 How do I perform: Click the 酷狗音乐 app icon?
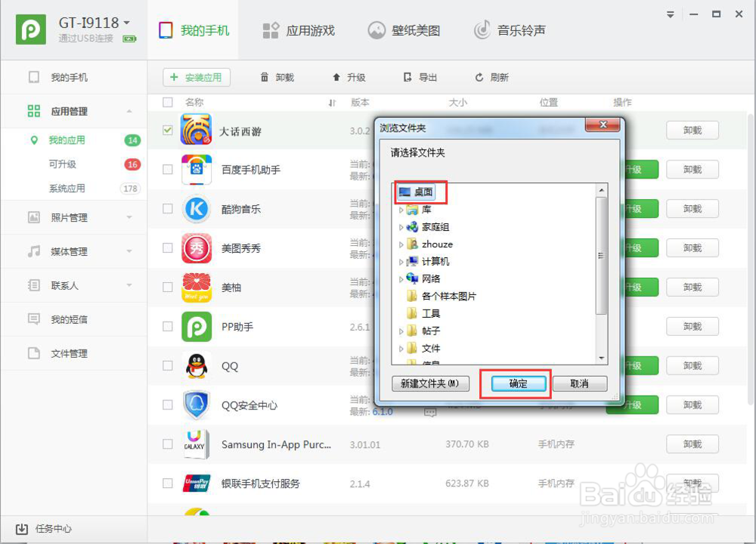click(x=197, y=209)
